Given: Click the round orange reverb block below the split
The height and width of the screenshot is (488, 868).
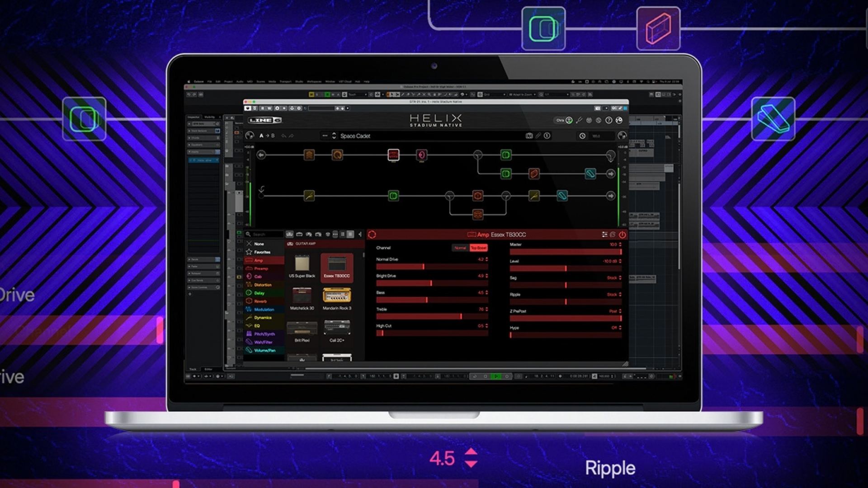Looking at the screenshot, I should click(x=477, y=214).
